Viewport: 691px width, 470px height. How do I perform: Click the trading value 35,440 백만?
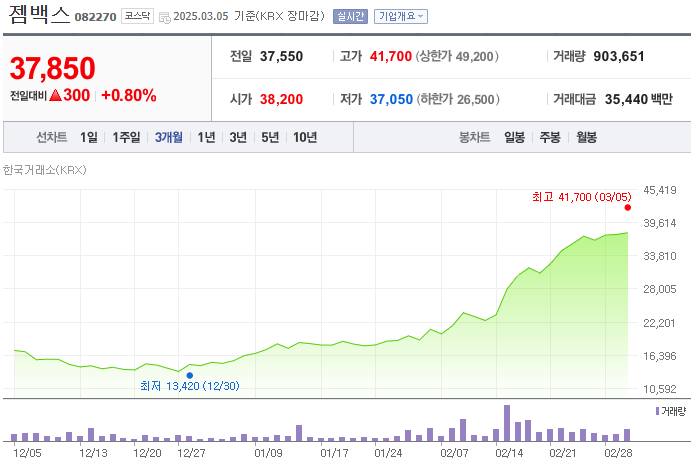tap(639, 99)
